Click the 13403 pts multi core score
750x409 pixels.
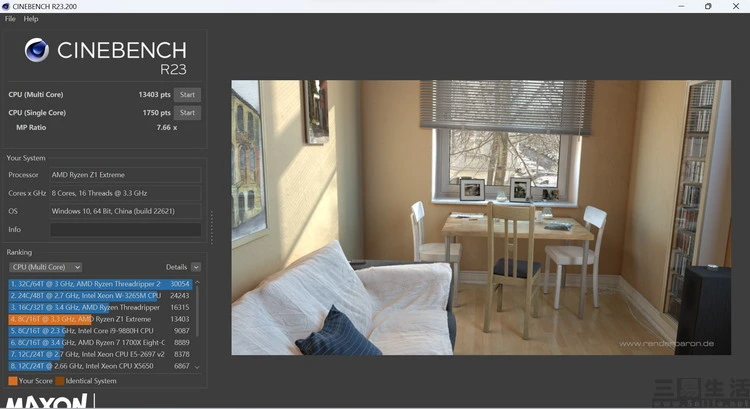[x=154, y=95]
